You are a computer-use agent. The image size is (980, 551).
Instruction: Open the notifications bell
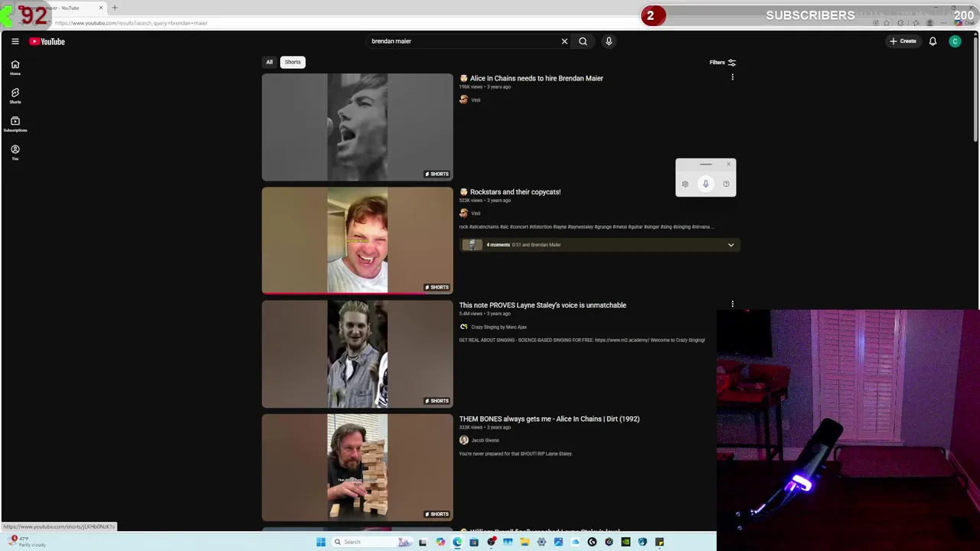(933, 41)
